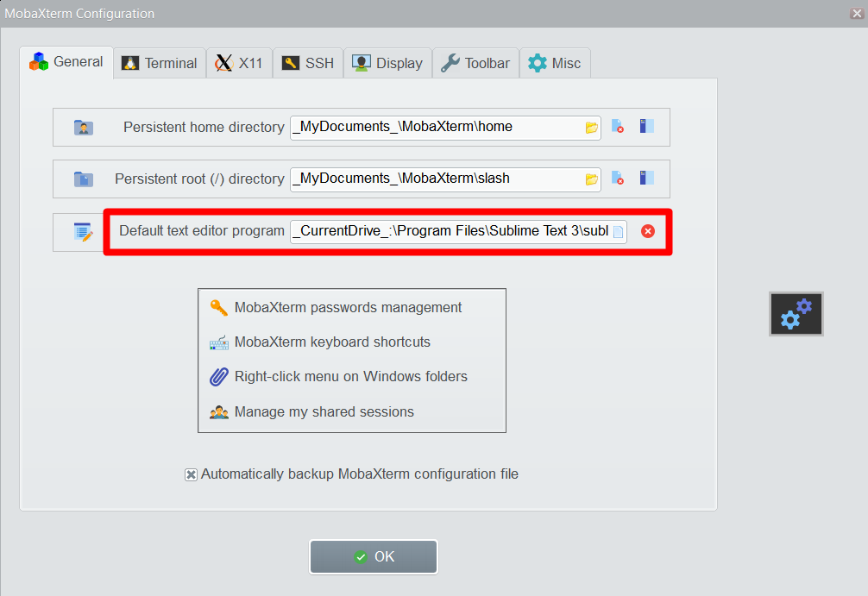Clear the persistent root directory setting
The height and width of the screenshot is (596, 868).
(619, 179)
